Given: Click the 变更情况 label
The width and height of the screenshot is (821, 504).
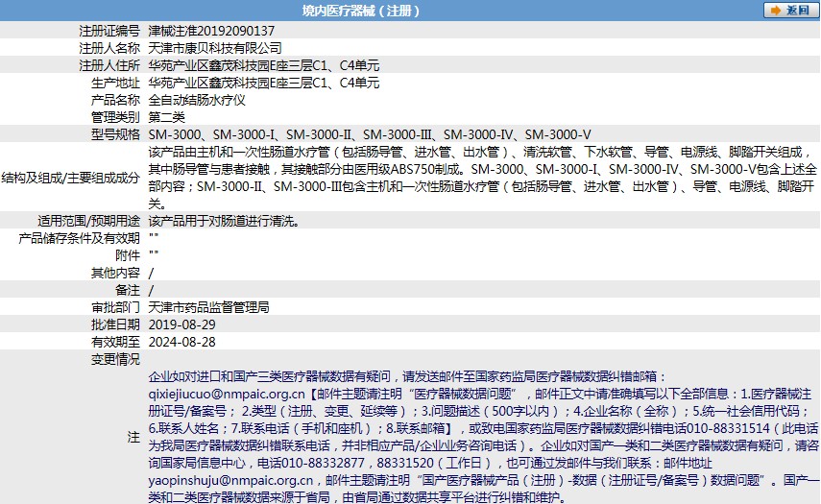Looking at the screenshot, I should pyautogui.click(x=116, y=359).
